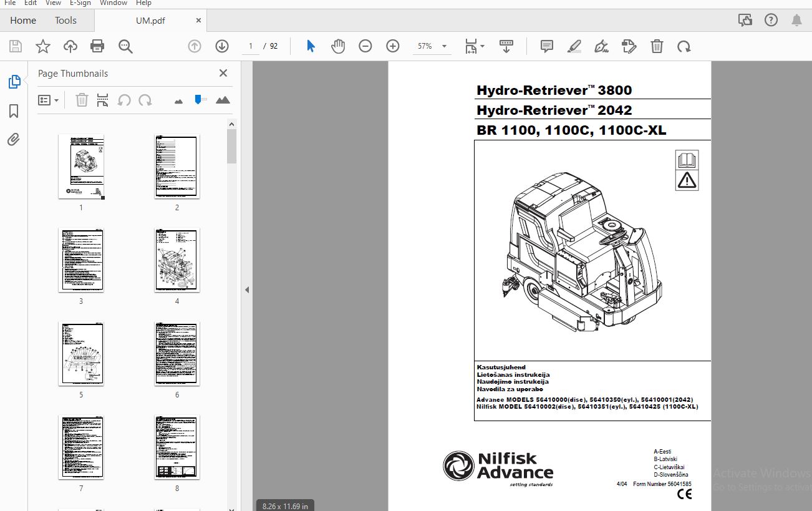
Task: Open the find text magnifier tool
Action: (125, 46)
